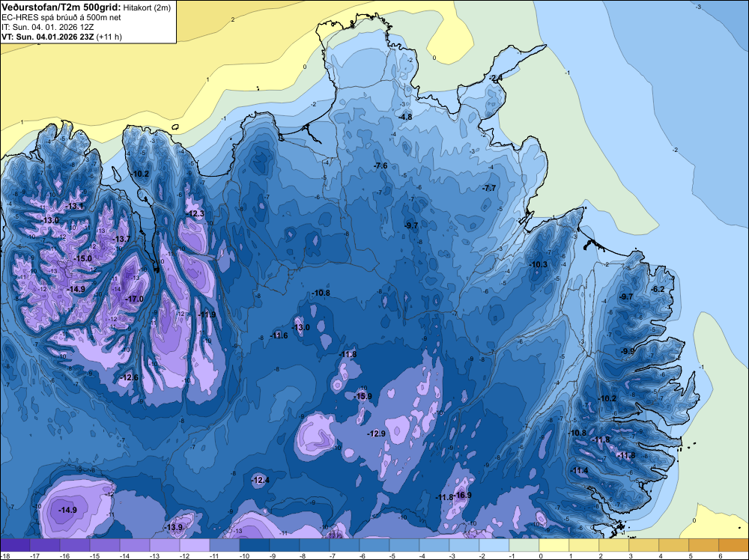This screenshot has width=749, height=560.
Task: Click the -11.4 temperature label
Action: pyautogui.click(x=580, y=470)
